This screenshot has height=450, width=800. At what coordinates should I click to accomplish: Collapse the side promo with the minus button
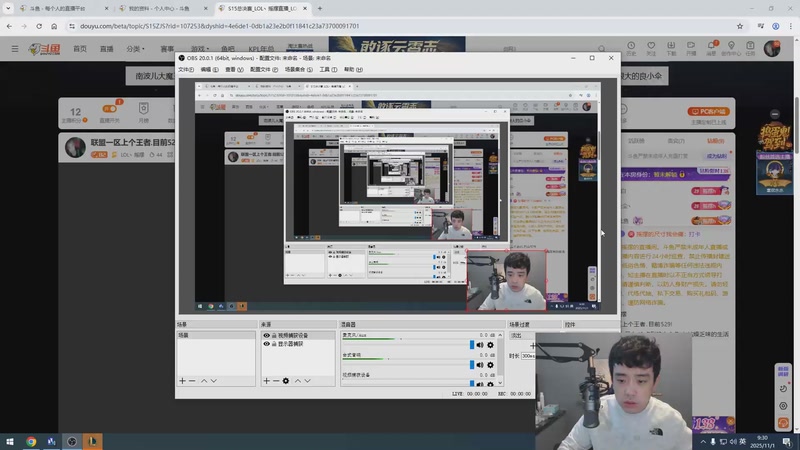click(x=774, y=114)
